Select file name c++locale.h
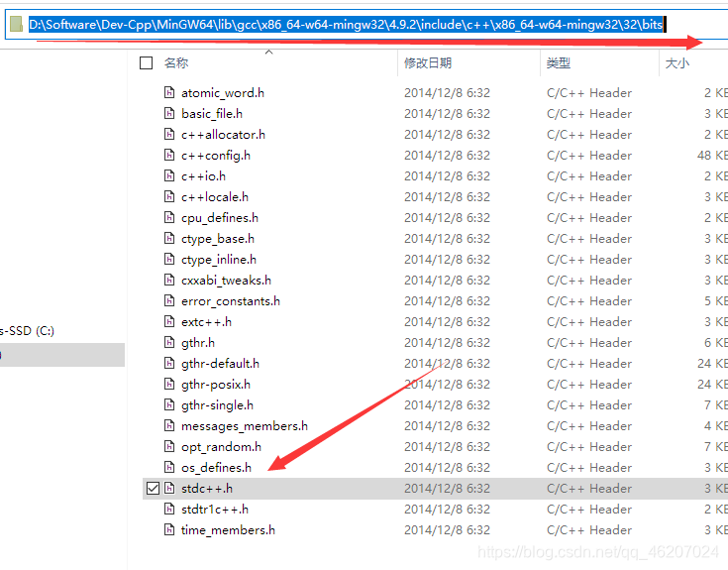The height and width of the screenshot is (570, 728). point(215,197)
